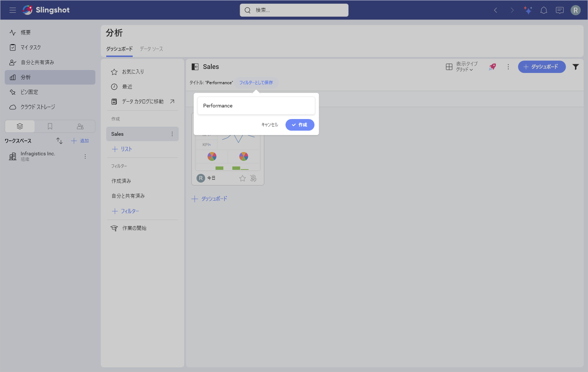Image resolution: width=588 pixels, height=372 pixels.
Task: Star the dashboard thumbnail as favorite
Action: [242, 178]
